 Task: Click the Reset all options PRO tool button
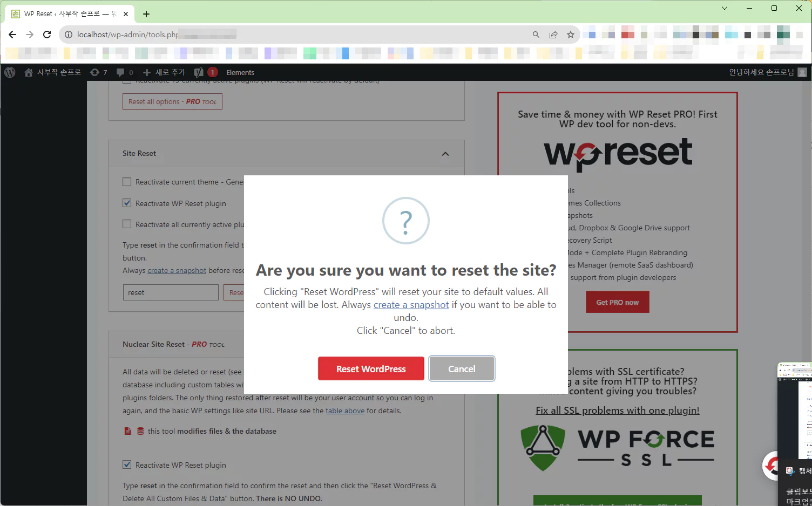(x=172, y=101)
